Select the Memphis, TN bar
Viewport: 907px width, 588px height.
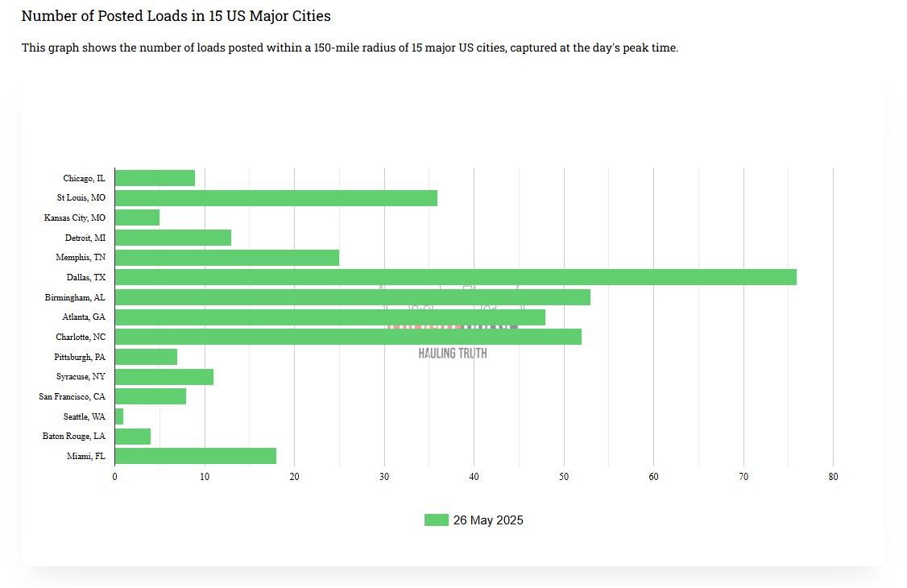pyautogui.click(x=226, y=258)
